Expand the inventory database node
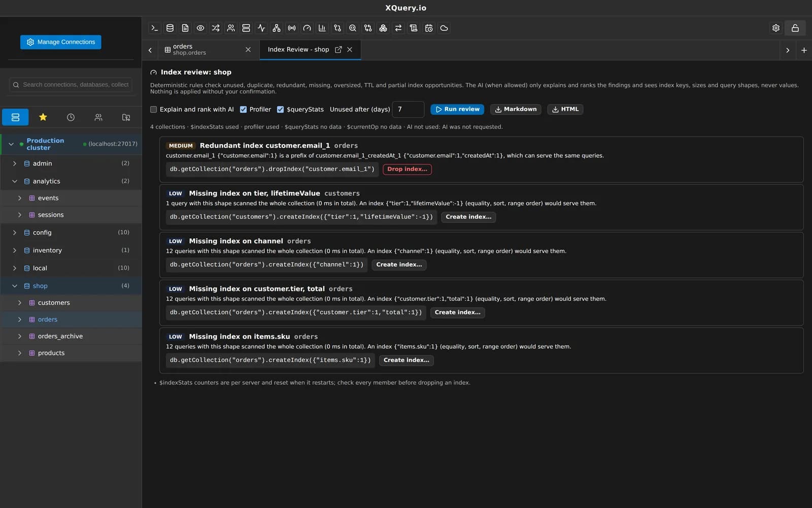 (x=15, y=250)
